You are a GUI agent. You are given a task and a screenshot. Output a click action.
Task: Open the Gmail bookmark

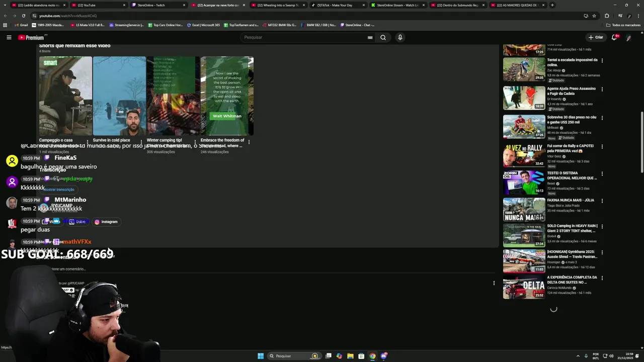click(21, 25)
